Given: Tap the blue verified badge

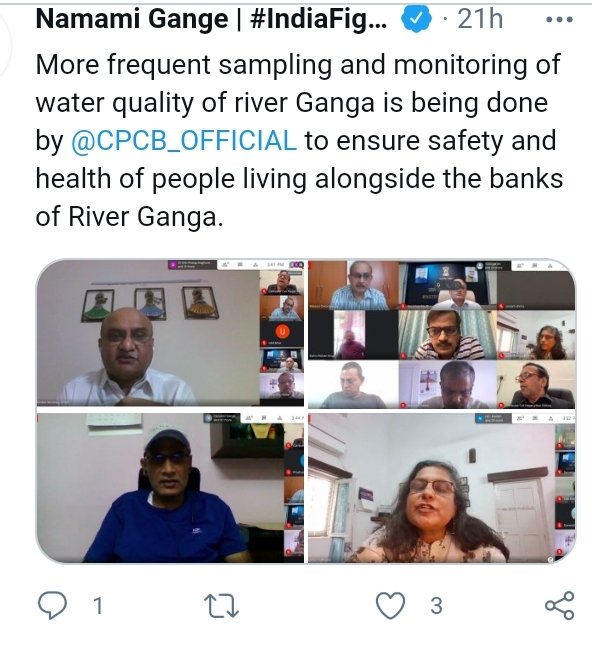Looking at the screenshot, I should (x=417, y=19).
